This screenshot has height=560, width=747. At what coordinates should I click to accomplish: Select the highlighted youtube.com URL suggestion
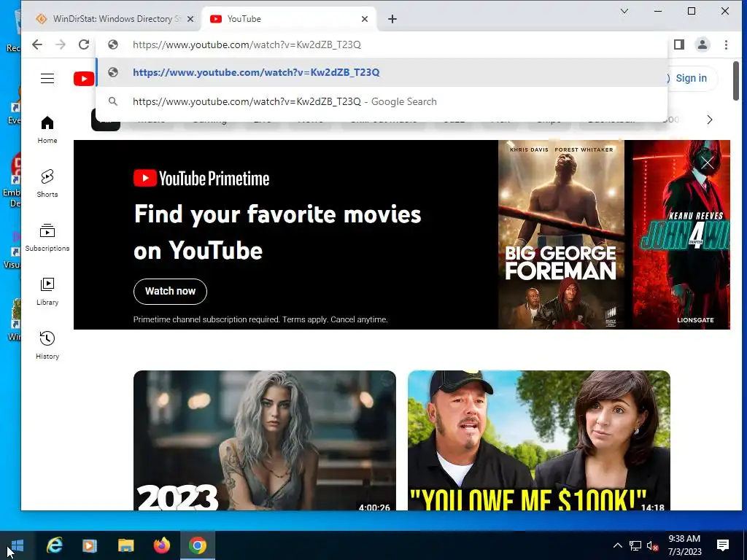coord(381,72)
